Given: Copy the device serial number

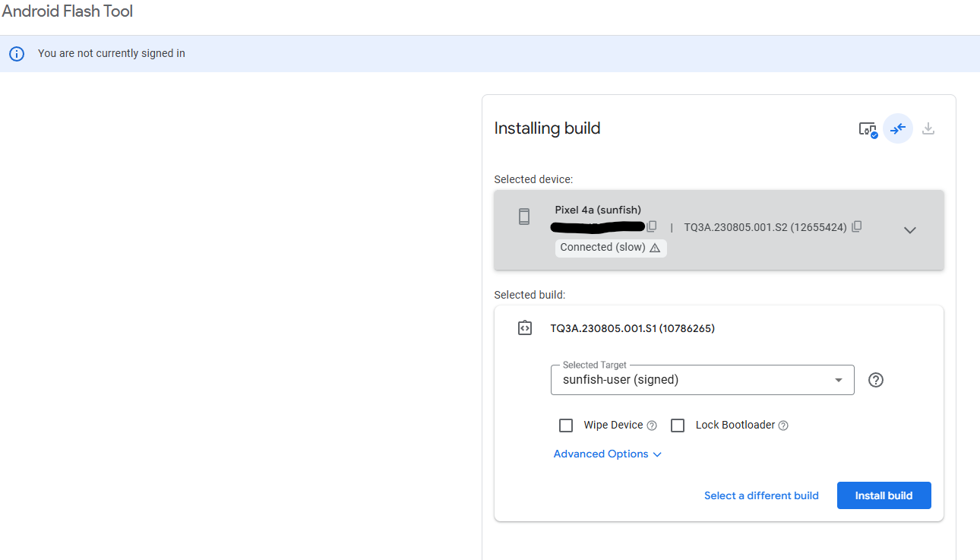Looking at the screenshot, I should [652, 226].
